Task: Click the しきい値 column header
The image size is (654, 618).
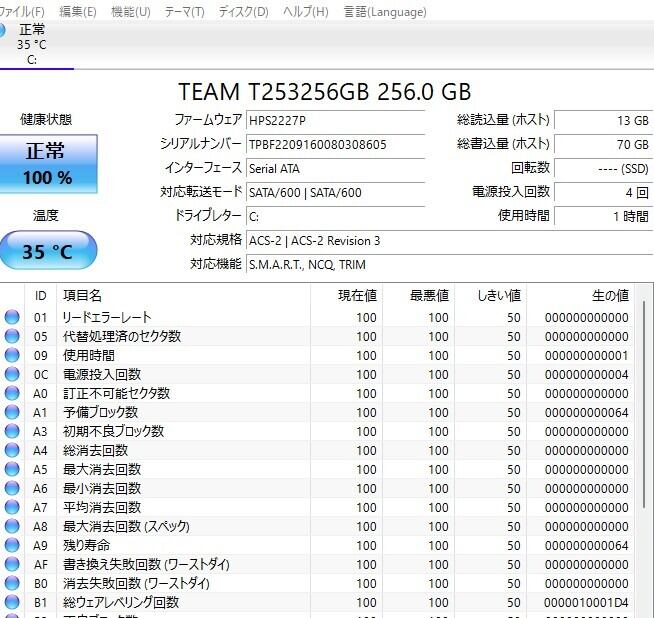Action: (490, 296)
